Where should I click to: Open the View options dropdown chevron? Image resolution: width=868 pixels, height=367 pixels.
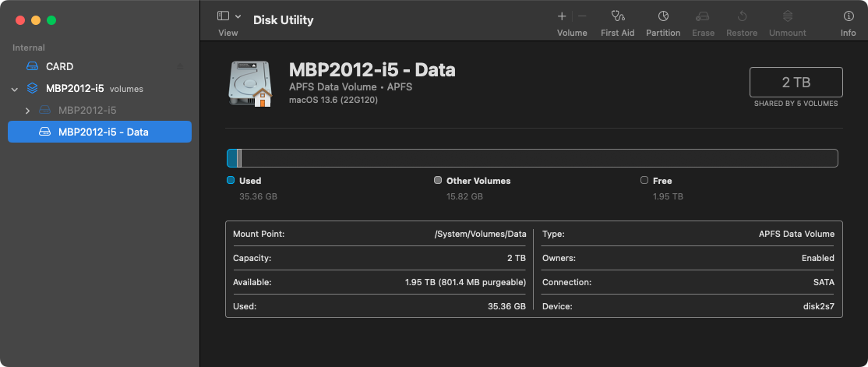coord(238,16)
